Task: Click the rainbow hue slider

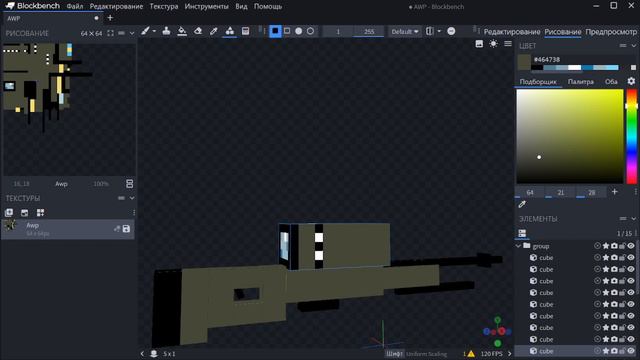Action: tap(631, 136)
